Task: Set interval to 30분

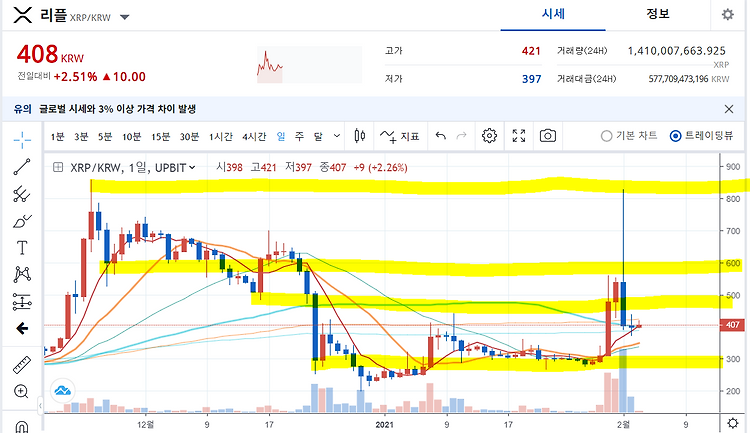Action: 189,137
